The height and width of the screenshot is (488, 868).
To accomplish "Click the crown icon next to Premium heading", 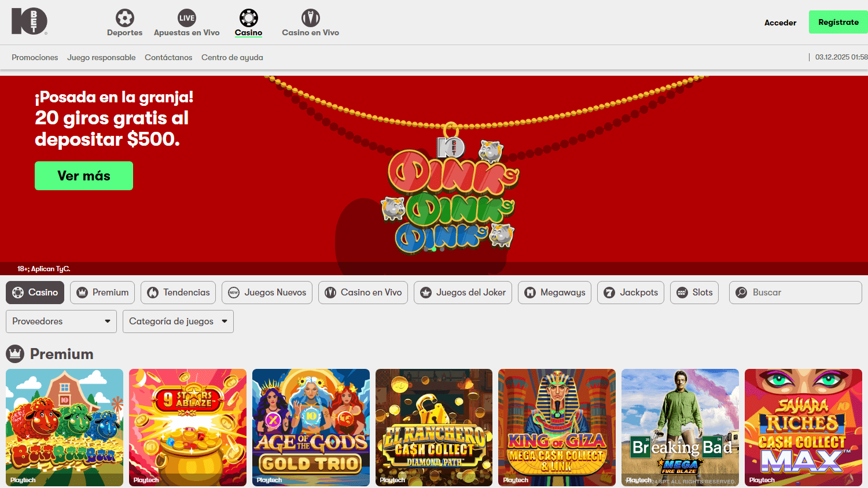I will click(x=14, y=353).
